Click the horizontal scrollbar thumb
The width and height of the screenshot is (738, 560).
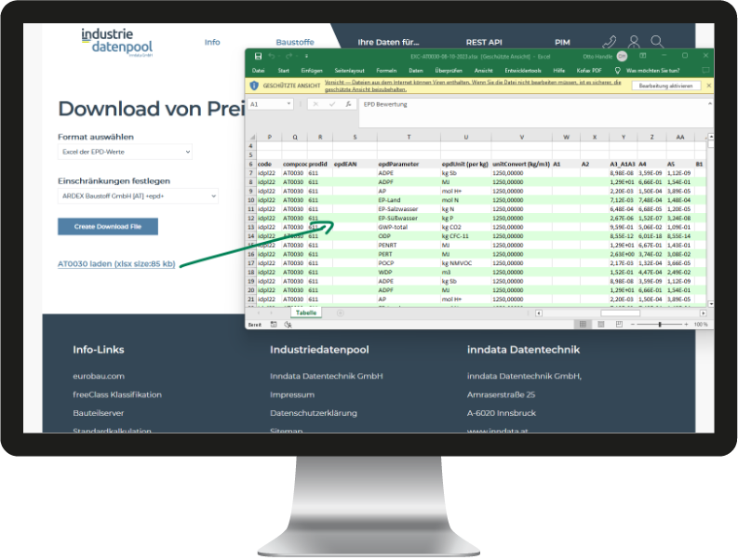(621, 313)
